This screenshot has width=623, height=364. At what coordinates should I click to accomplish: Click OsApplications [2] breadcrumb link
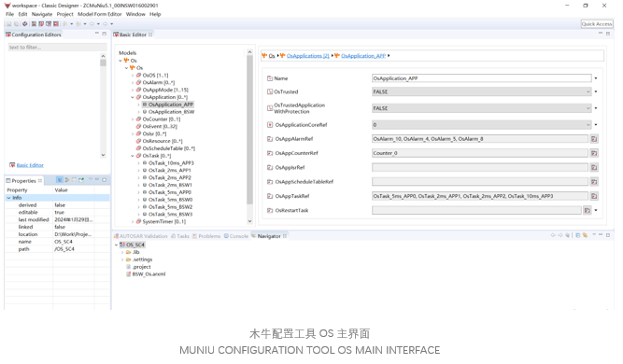click(307, 56)
